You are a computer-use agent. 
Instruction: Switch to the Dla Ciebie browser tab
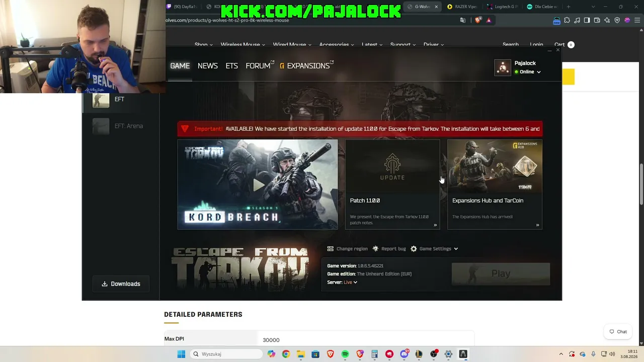(542, 7)
